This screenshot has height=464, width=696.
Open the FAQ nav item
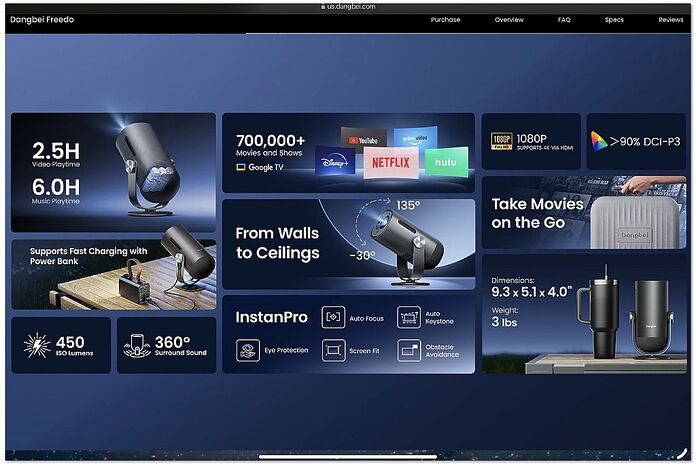pos(564,20)
